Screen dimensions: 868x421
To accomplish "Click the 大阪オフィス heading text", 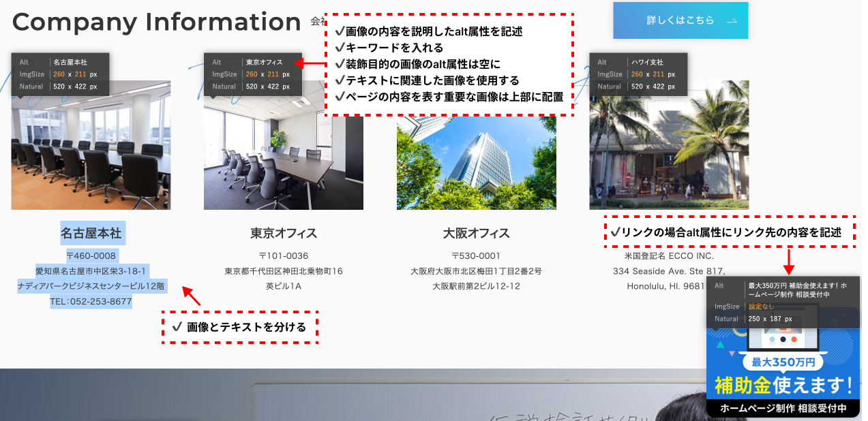I will [x=476, y=233].
